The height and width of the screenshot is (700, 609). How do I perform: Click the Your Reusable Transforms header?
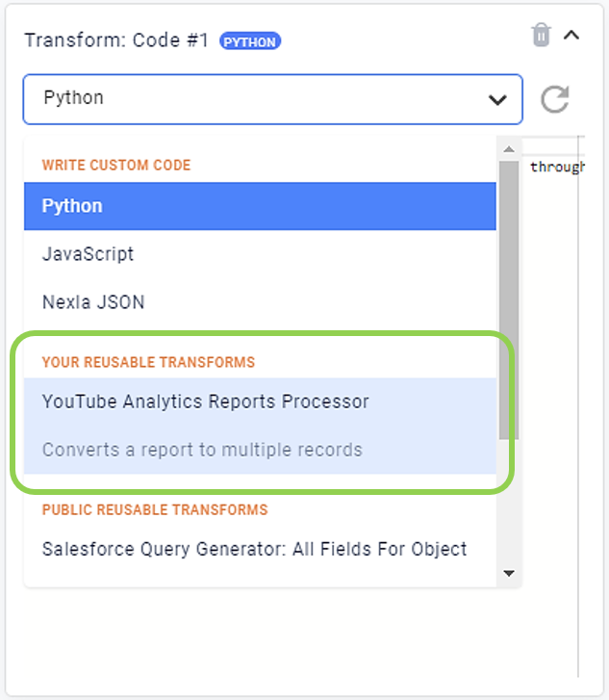pos(148,362)
